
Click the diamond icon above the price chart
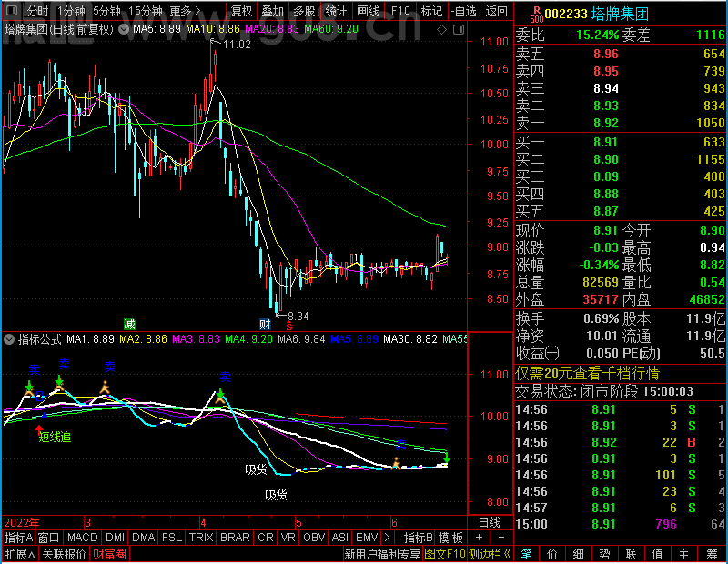pos(441,30)
